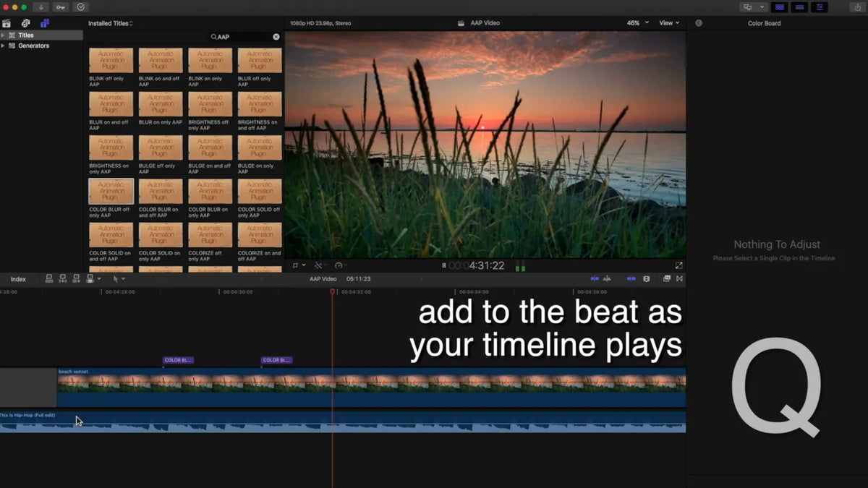Select the BRIGHTNESS on only AAP title
The width and height of the screenshot is (868, 488).
coord(111,147)
